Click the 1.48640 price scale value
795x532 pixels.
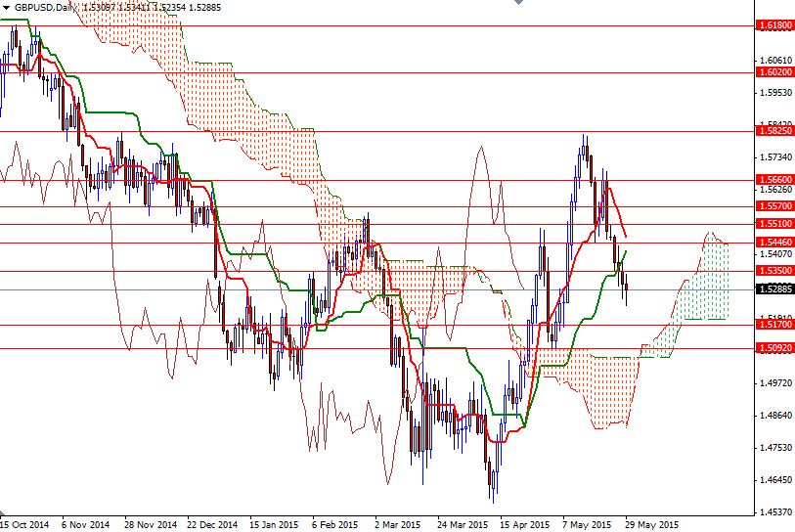(x=775, y=416)
